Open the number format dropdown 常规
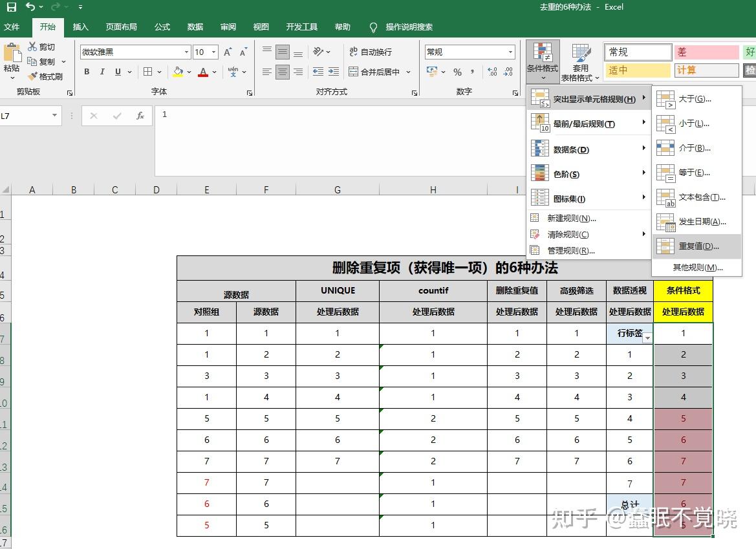Image resolution: width=756 pixels, height=549 pixels. pyautogui.click(x=511, y=52)
